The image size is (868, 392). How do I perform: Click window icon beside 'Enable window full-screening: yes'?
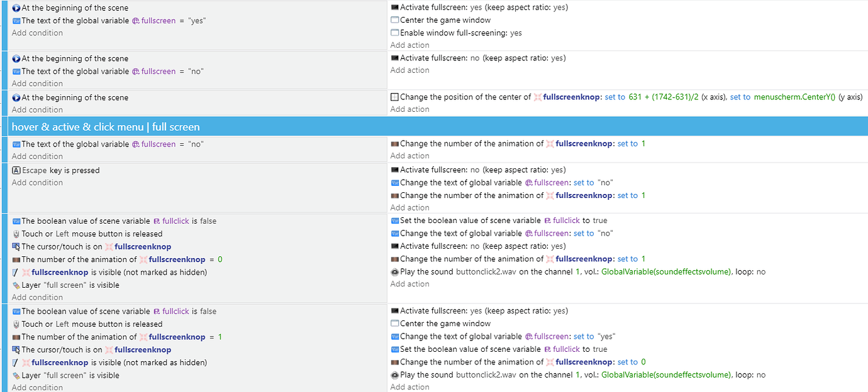(x=395, y=33)
